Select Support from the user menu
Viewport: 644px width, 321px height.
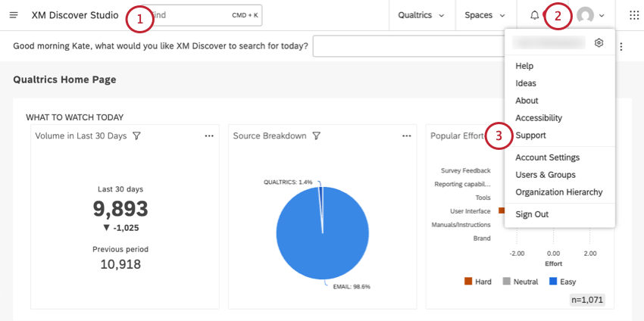coord(530,136)
